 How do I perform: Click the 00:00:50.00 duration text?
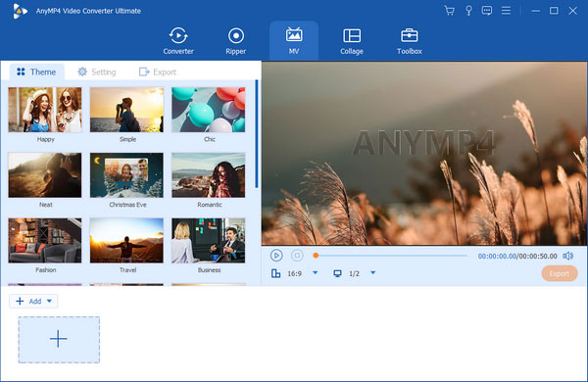(x=538, y=256)
